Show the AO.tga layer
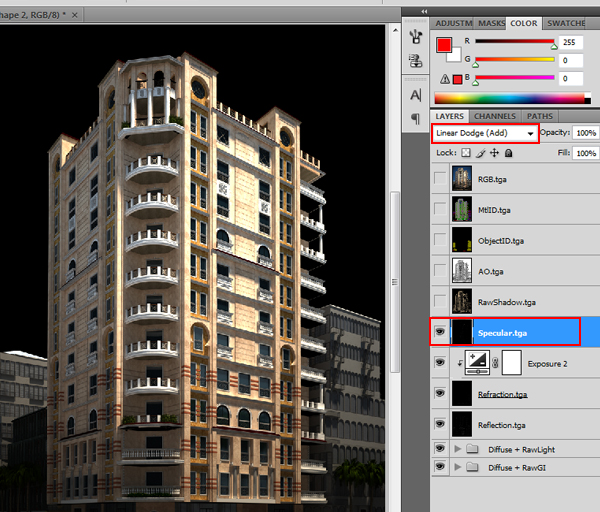600x512 pixels. point(440,271)
